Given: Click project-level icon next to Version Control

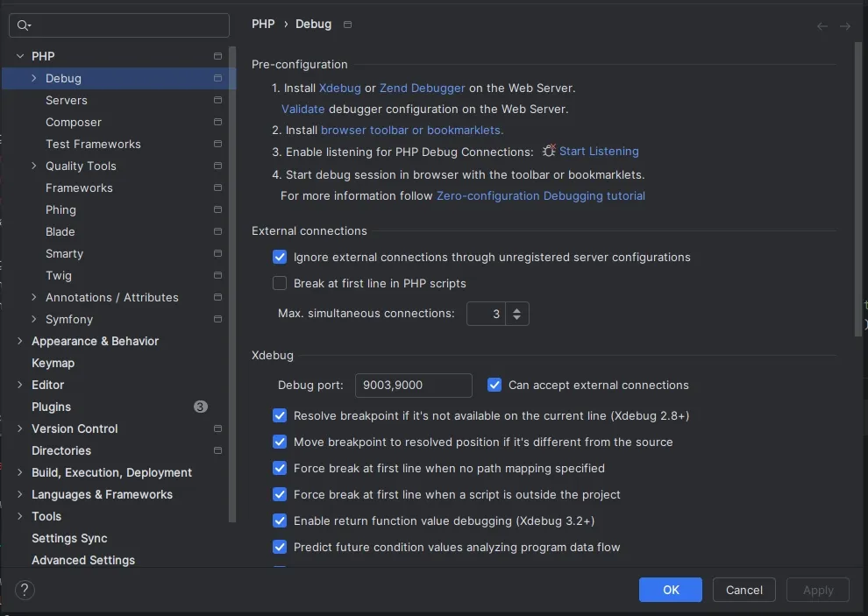Looking at the screenshot, I should [x=217, y=428].
